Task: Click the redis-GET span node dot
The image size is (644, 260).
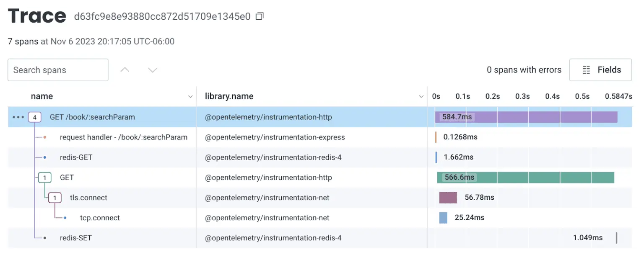Action: coord(45,158)
